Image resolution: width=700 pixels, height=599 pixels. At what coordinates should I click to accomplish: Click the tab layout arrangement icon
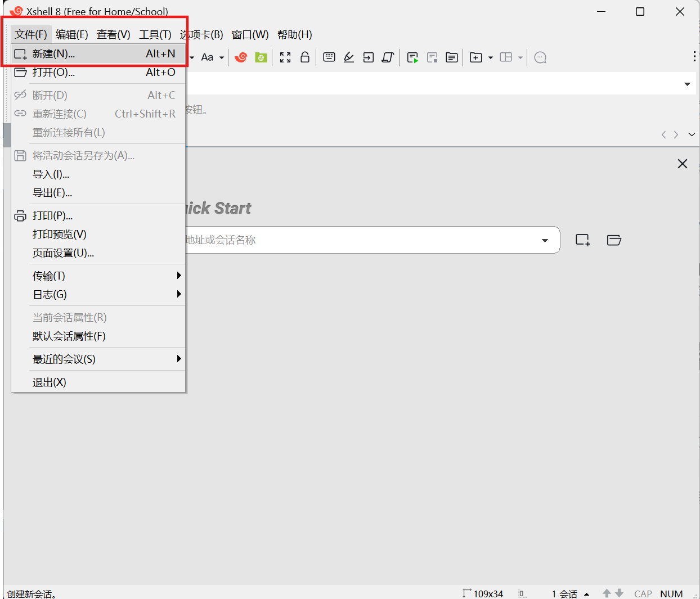click(x=506, y=57)
